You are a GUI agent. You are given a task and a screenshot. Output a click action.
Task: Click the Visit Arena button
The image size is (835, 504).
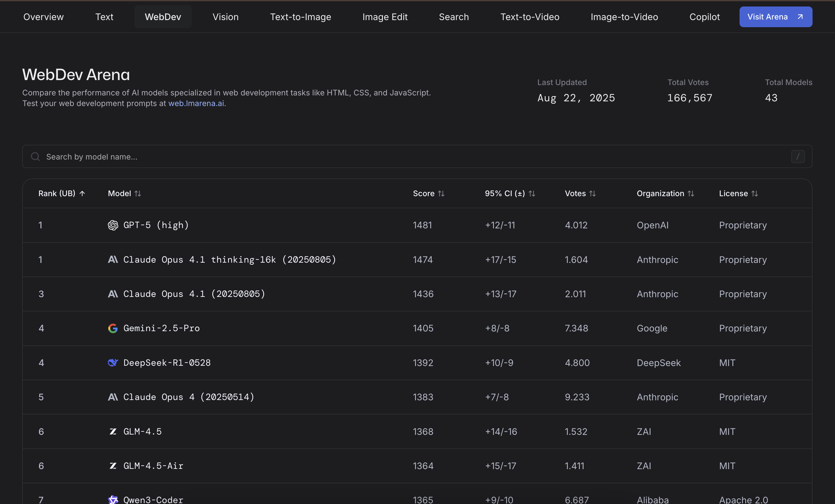[x=775, y=17]
